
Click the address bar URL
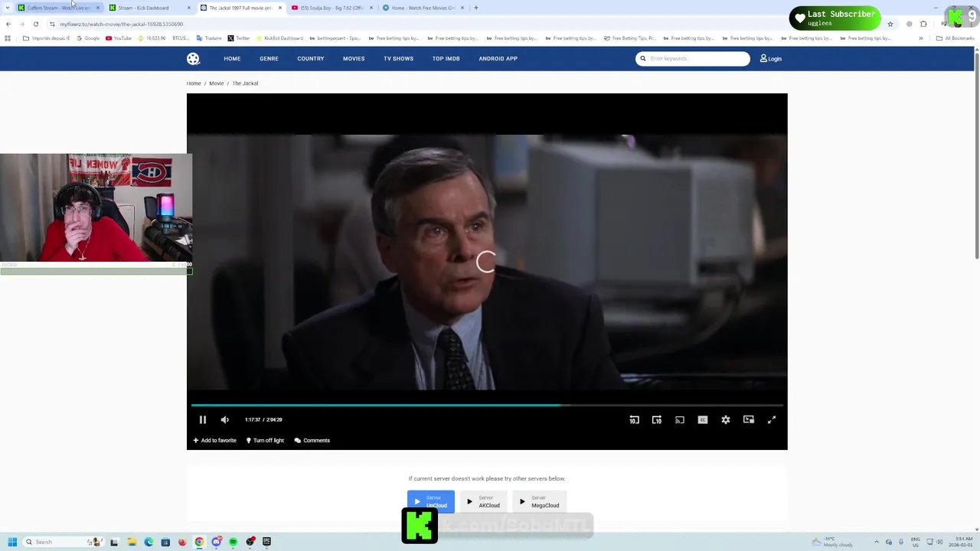click(122, 24)
